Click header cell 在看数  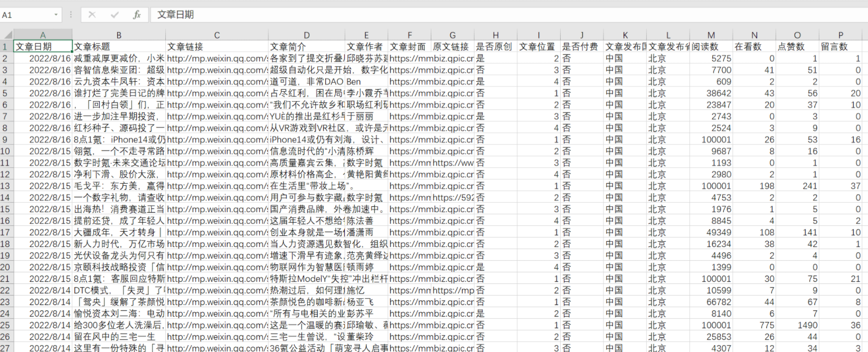pyautogui.click(x=754, y=46)
